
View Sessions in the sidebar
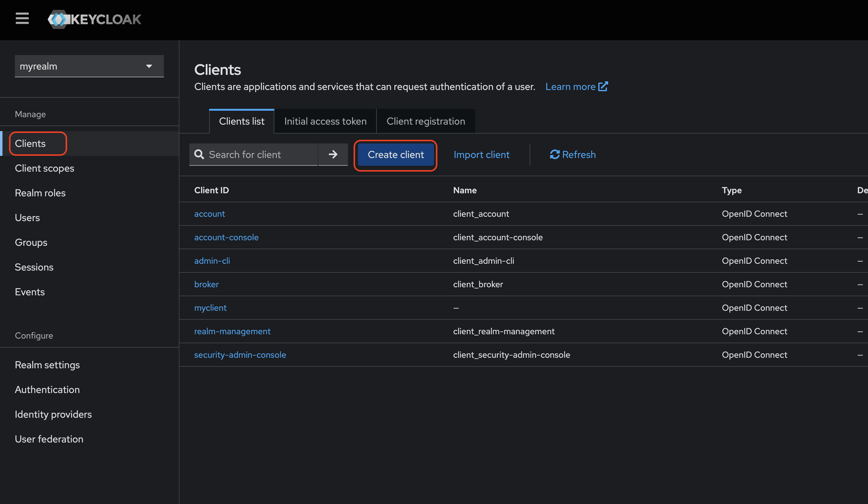90,267
